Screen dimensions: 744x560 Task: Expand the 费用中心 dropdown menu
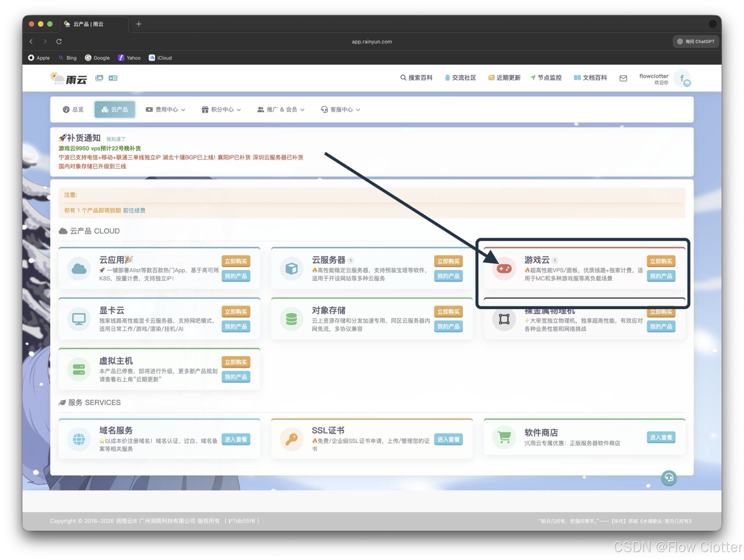coord(165,110)
